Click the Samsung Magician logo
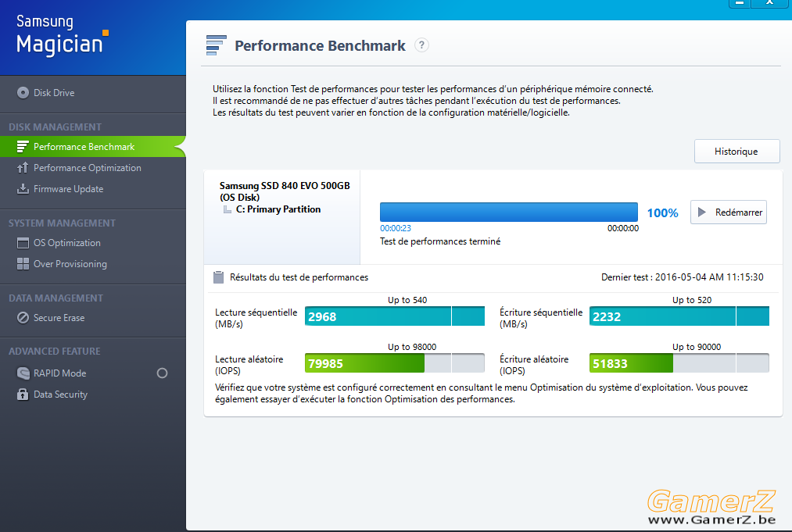 [x=62, y=35]
